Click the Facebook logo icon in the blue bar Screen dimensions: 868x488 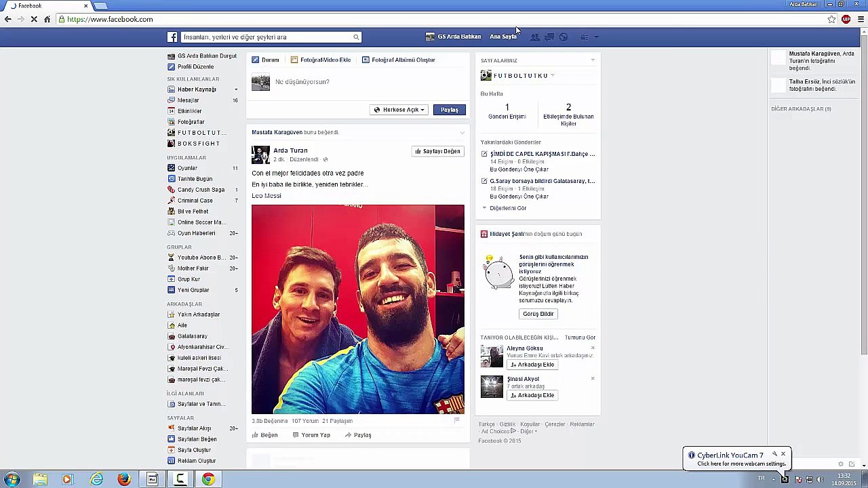tap(172, 37)
